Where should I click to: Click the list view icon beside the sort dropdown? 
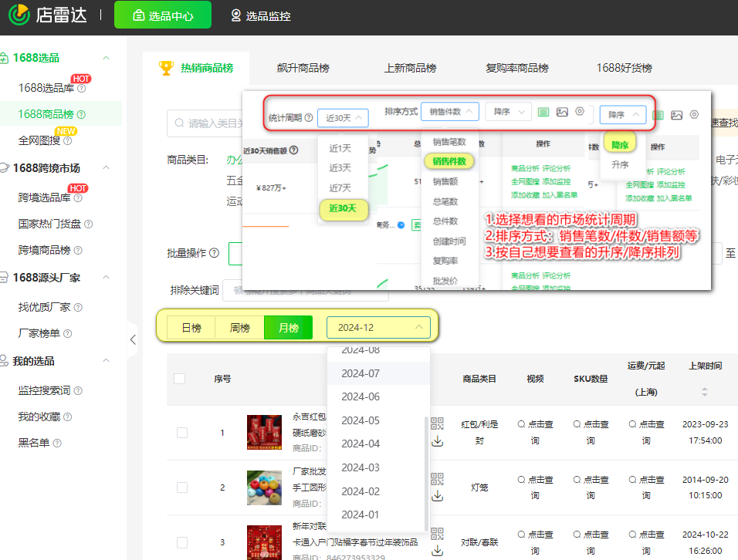(x=543, y=112)
